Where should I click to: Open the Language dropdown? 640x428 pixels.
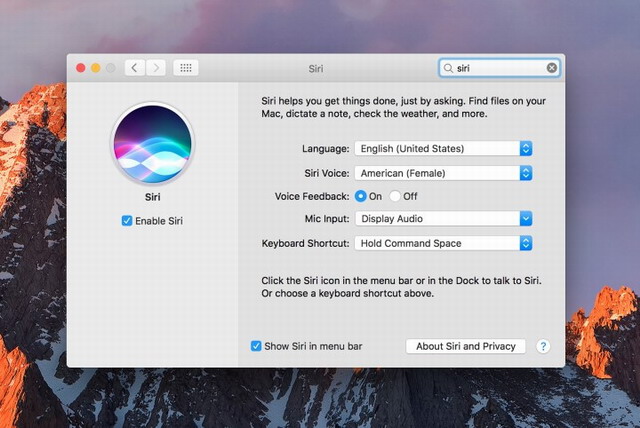click(x=443, y=149)
